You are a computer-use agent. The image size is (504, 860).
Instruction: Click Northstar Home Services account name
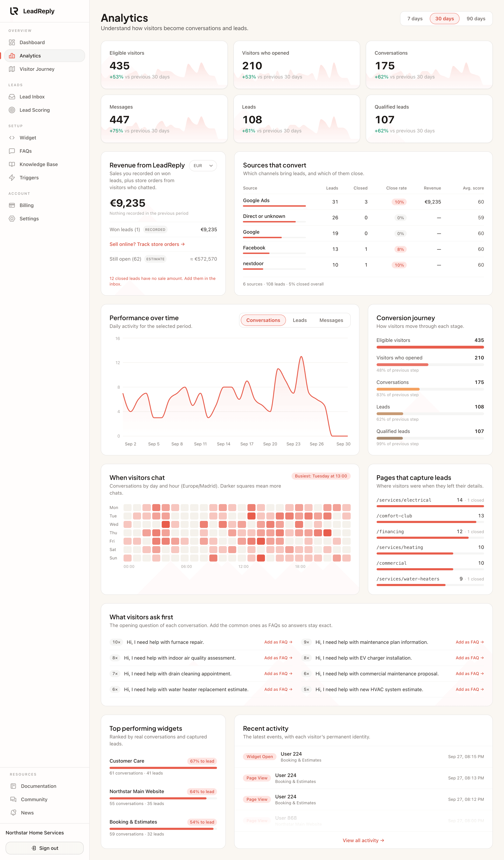35,833
